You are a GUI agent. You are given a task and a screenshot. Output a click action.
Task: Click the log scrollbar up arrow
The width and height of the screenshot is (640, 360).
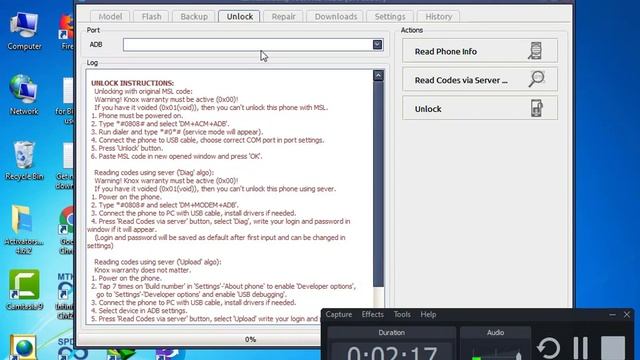click(378, 76)
